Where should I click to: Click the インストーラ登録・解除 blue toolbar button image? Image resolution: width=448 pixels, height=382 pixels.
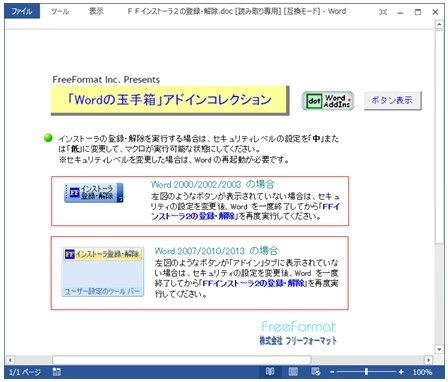click(94, 192)
